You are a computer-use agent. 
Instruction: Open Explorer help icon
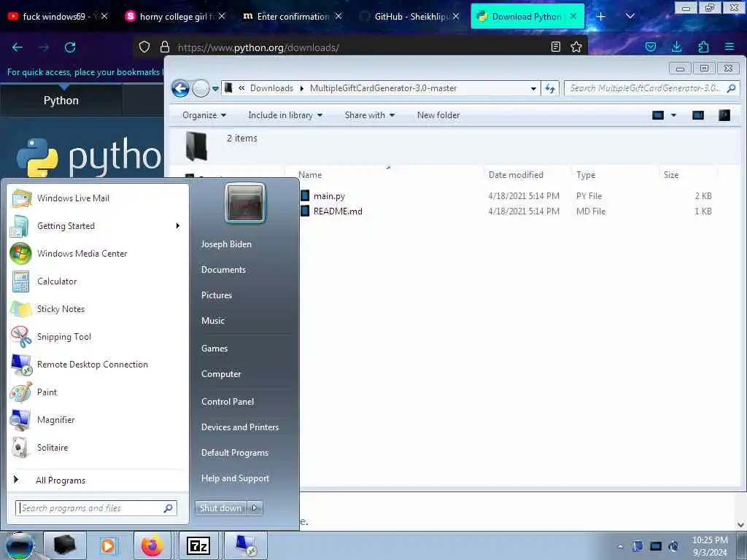(x=724, y=115)
